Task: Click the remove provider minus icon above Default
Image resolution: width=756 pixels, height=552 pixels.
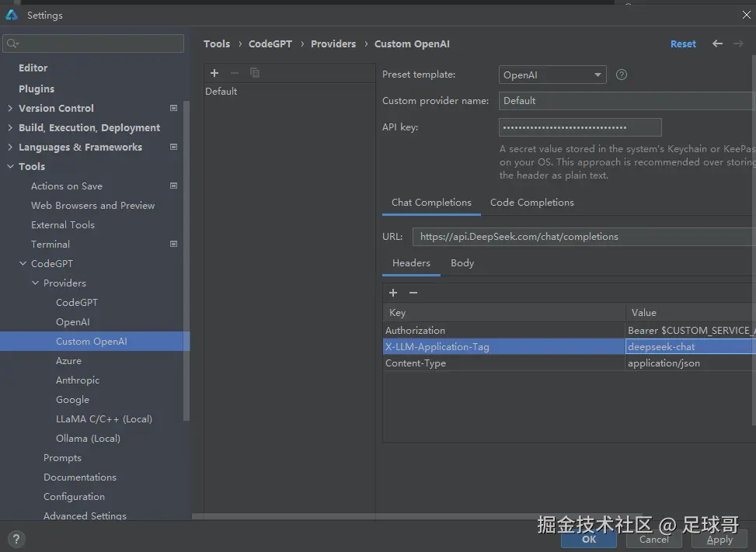Action: click(235, 73)
